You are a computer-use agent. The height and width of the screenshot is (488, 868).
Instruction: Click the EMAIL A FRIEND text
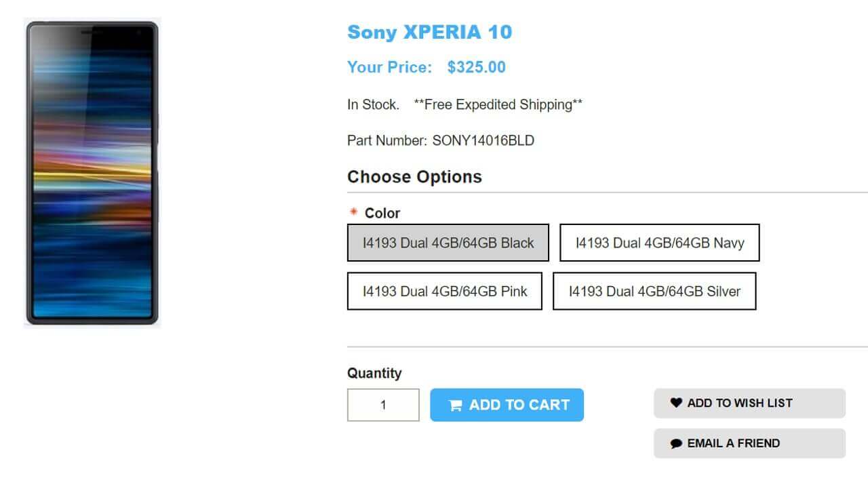(x=734, y=443)
